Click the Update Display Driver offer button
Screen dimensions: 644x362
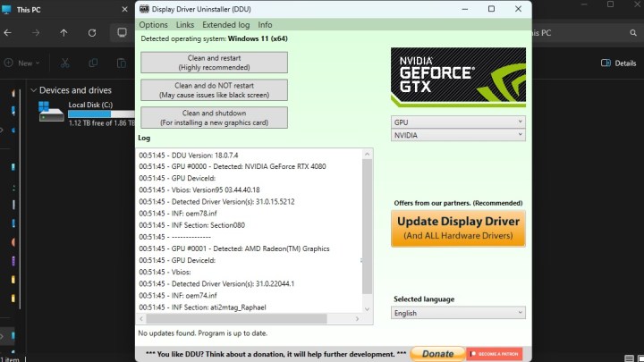458,228
